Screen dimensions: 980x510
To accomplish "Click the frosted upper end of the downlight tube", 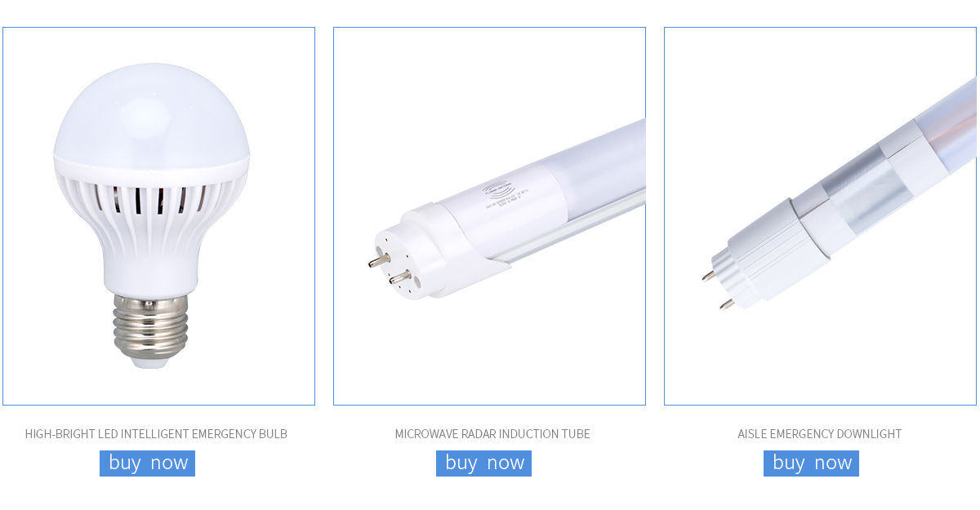I will click(x=947, y=122).
